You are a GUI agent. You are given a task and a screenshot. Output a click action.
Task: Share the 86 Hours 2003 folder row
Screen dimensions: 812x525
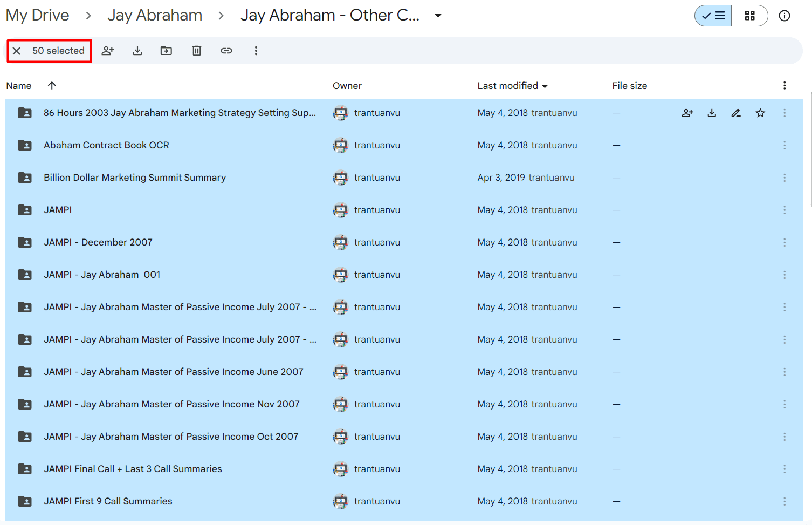pos(687,113)
